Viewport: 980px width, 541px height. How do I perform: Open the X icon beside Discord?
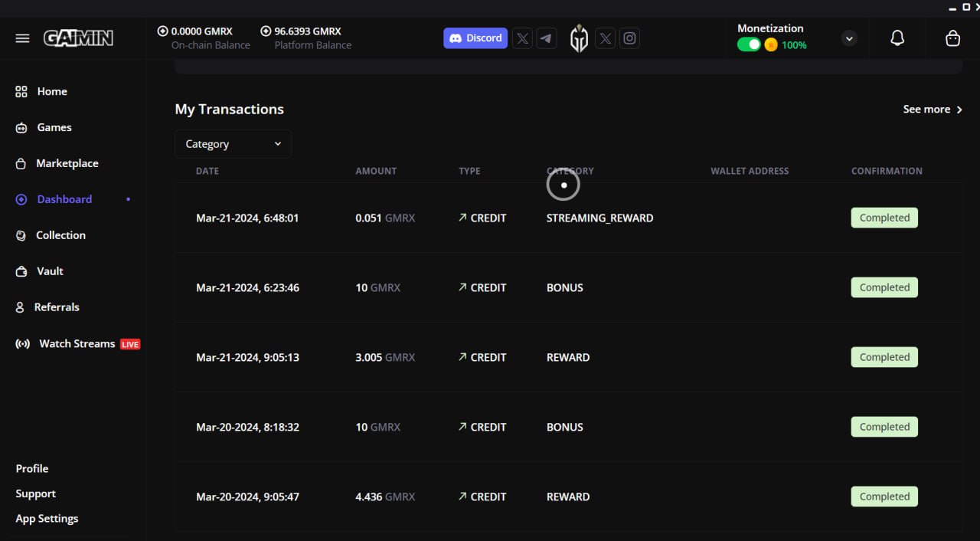click(x=522, y=38)
